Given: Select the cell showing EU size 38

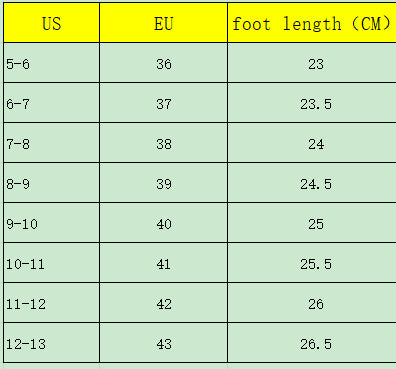Looking at the screenshot, I should point(164,143).
